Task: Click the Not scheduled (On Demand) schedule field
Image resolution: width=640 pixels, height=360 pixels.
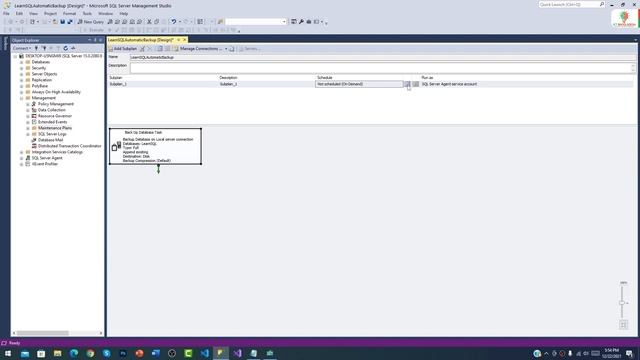Action: tap(359, 84)
